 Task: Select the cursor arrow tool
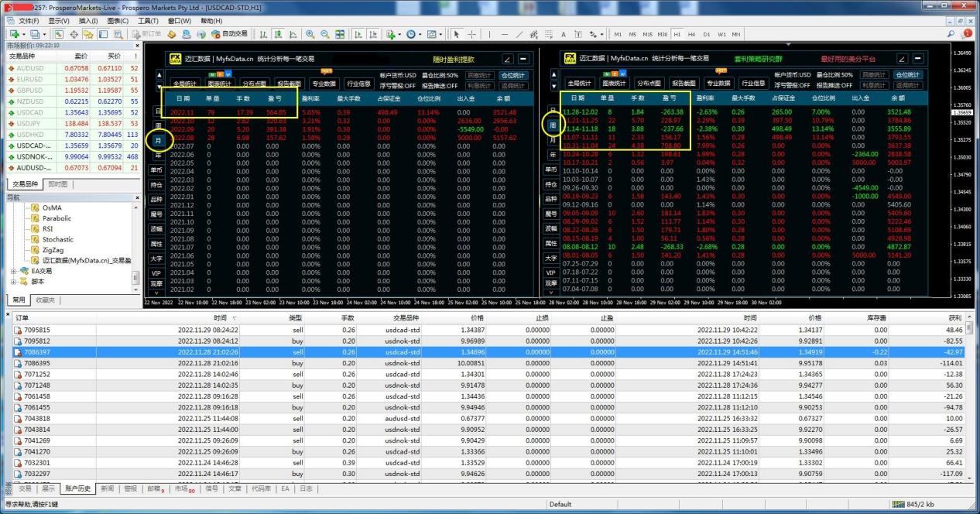tap(457, 34)
